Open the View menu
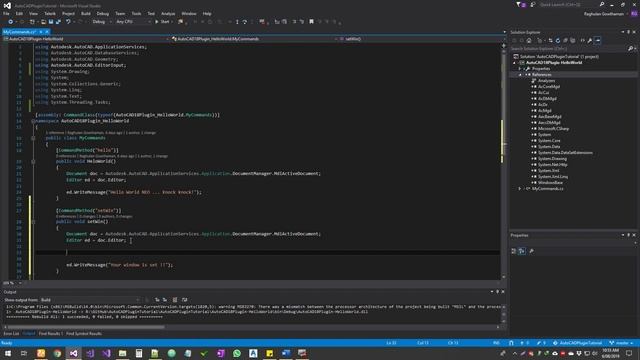The height and width of the screenshot is (360, 640). (33, 13)
